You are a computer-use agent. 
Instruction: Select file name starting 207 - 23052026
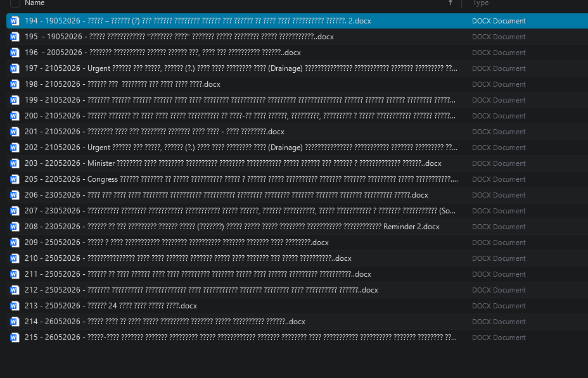click(240, 211)
